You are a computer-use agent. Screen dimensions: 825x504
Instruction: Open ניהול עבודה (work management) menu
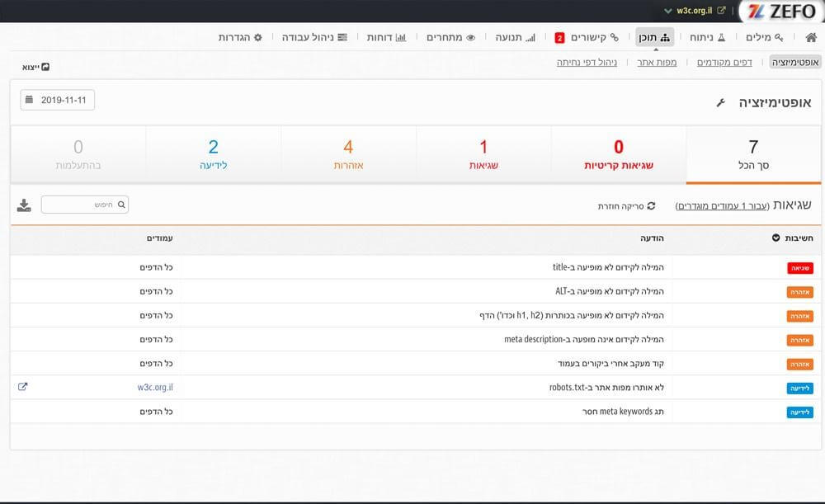pos(314,37)
